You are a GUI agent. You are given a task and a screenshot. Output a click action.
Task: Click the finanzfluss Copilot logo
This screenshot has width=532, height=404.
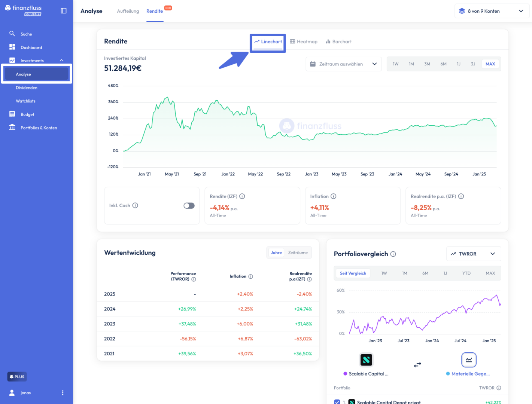pos(23,10)
